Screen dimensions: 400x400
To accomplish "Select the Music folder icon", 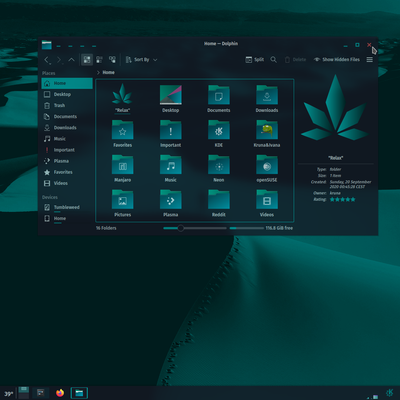I will coord(171,164).
